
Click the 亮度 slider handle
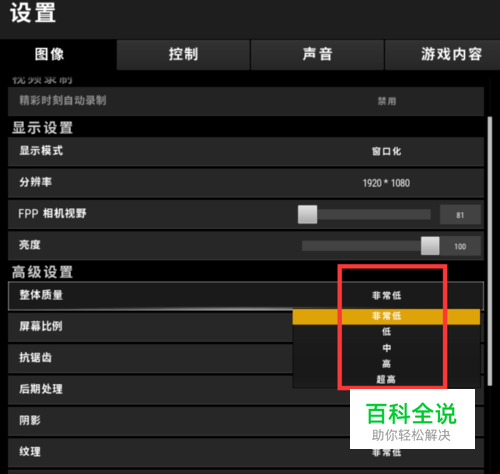click(x=430, y=246)
